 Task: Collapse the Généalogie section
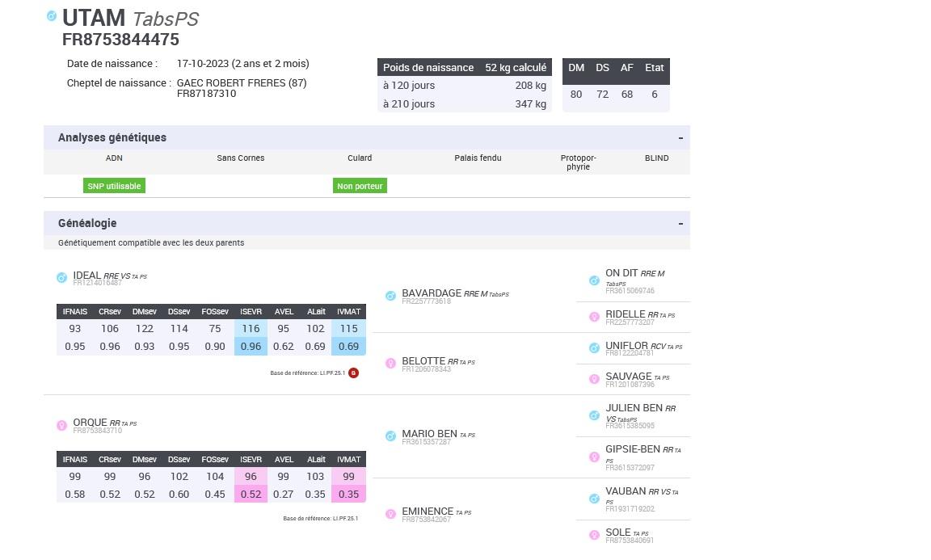[680, 224]
